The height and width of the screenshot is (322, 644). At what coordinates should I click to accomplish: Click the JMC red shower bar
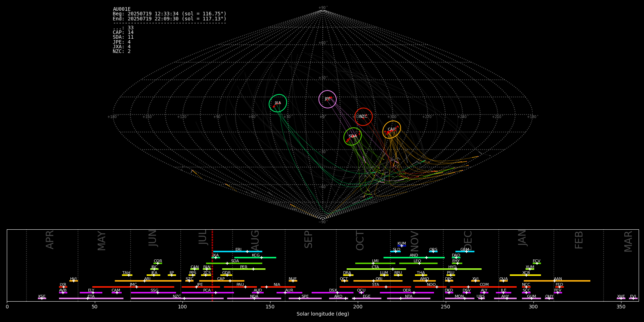[x=133, y=287]
